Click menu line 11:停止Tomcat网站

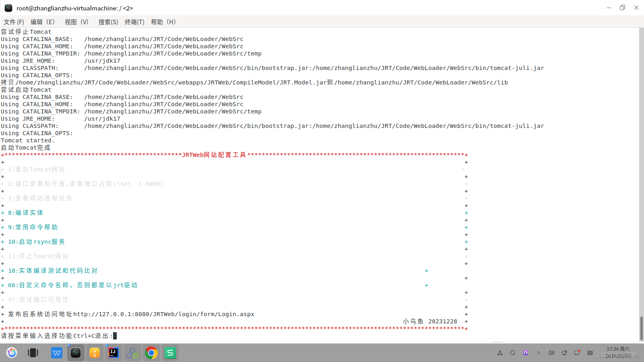point(38,256)
